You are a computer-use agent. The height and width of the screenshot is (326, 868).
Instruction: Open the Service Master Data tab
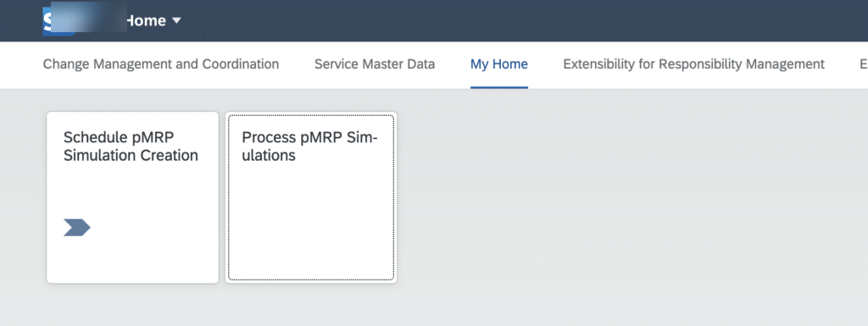375,64
